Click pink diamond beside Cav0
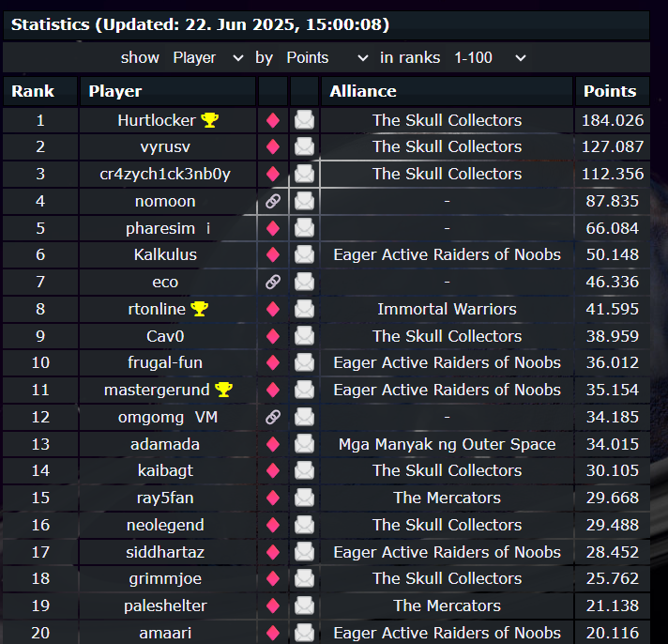The image size is (668, 644). 273,336
